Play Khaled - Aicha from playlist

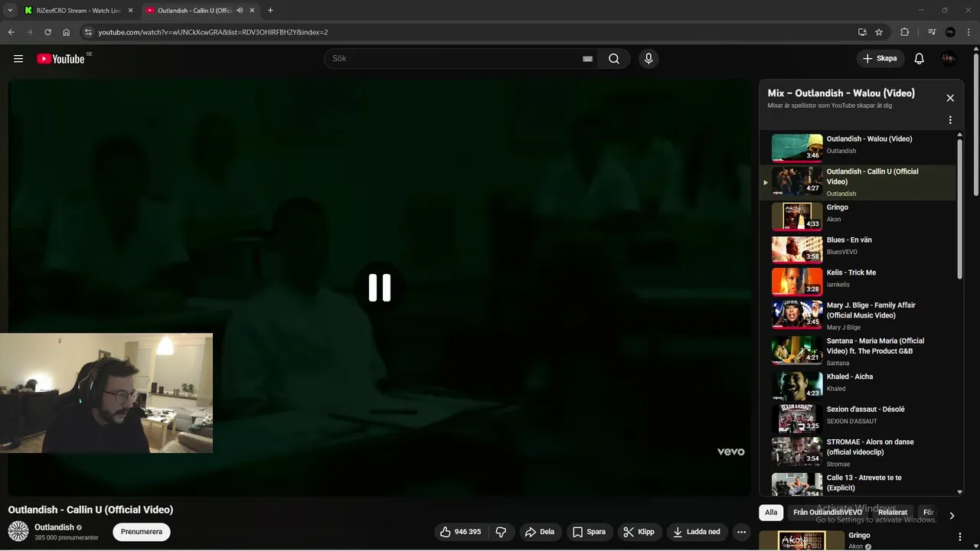click(858, 386)
